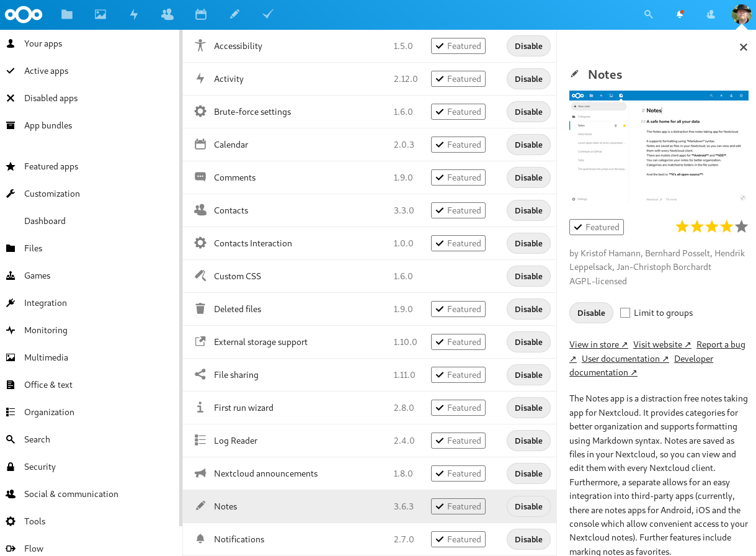Open the contacts menu icon in header
This screenshot has height=556, width=756.
point(711,14)
